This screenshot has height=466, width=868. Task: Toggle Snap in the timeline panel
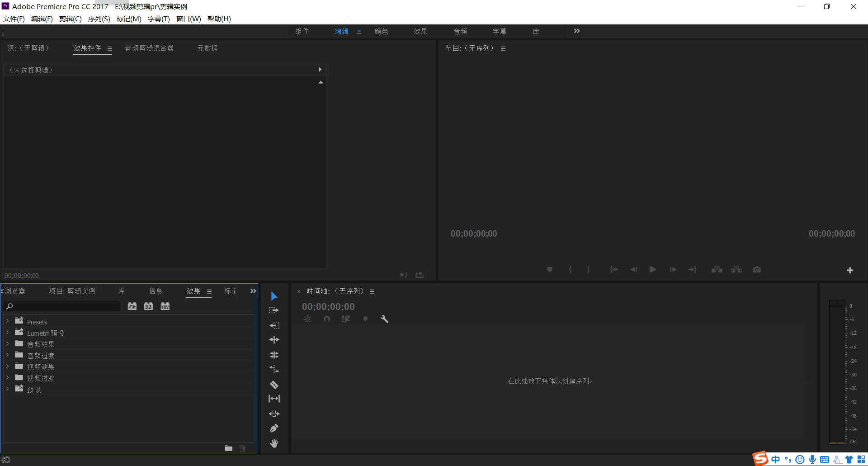(x=327, y=319)
